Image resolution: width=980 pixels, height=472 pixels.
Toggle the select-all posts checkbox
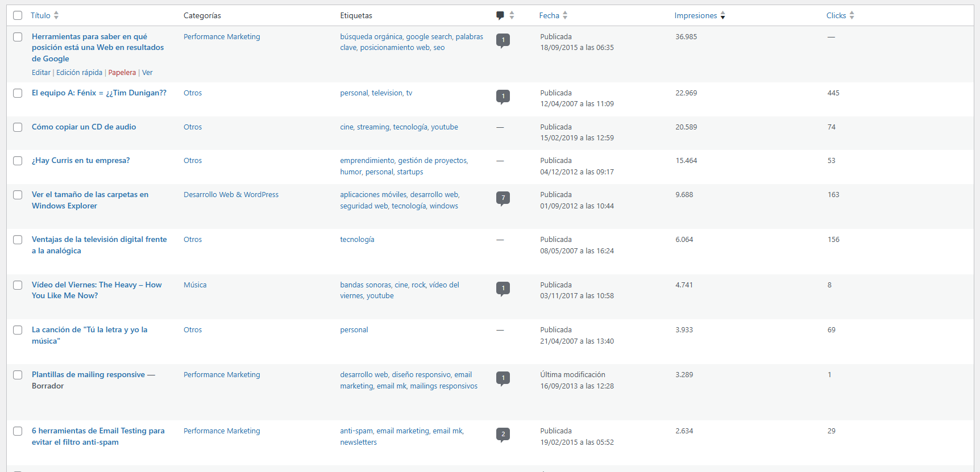click(18, 15)
